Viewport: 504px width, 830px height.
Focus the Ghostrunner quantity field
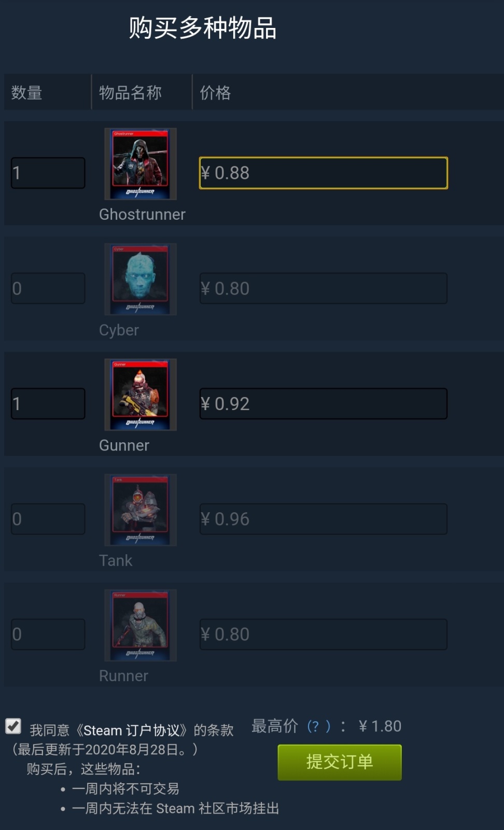(x=48, y=173)
